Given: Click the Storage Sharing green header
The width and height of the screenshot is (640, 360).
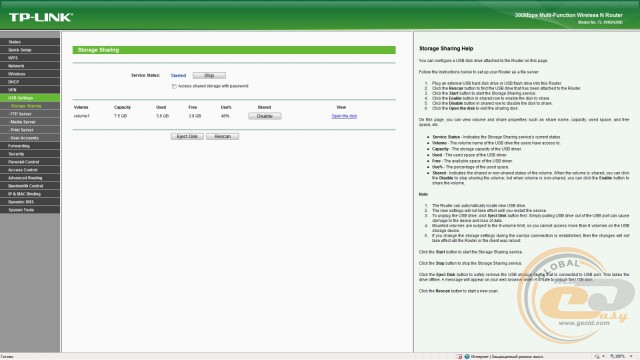Looking at the screenshot, I should point(234,50).
